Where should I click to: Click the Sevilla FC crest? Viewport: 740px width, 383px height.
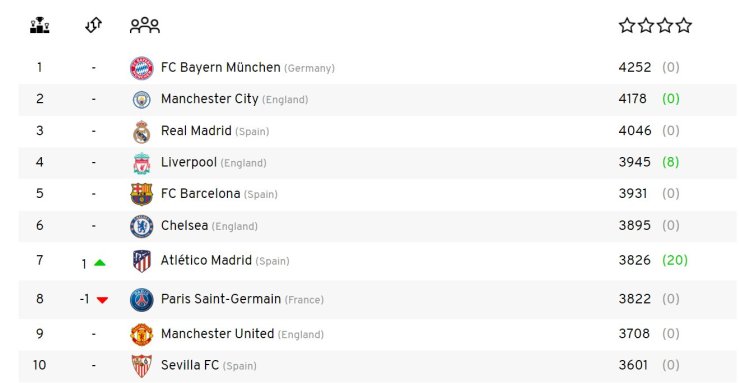pos(142,366)
